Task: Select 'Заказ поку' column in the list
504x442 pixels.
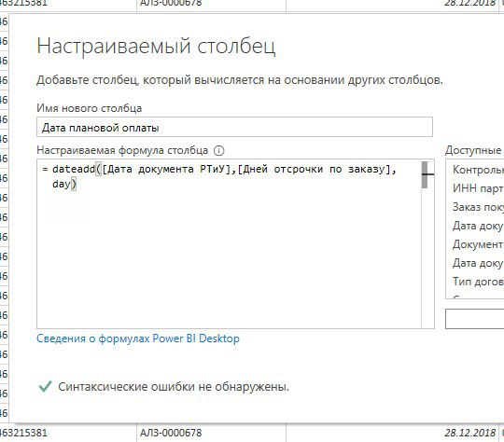Action: pos(478,207)
